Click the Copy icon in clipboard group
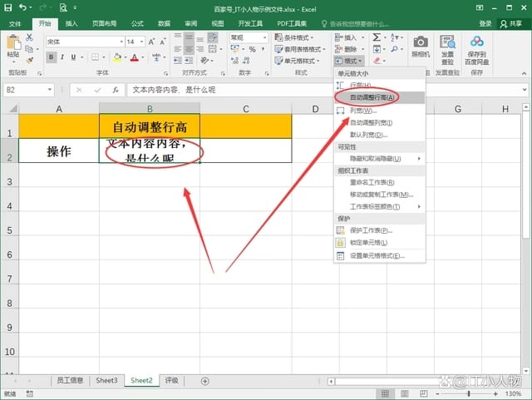The width and height of the screenshot is (532, 400). (x=29, y=49)
